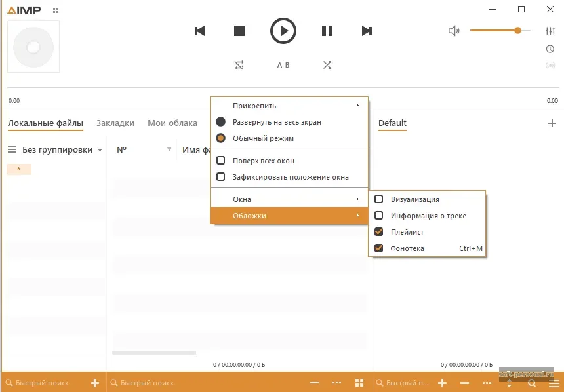Expand the Прикрепить submenu
Screen dimensions: 564x392
pos(289,106)
